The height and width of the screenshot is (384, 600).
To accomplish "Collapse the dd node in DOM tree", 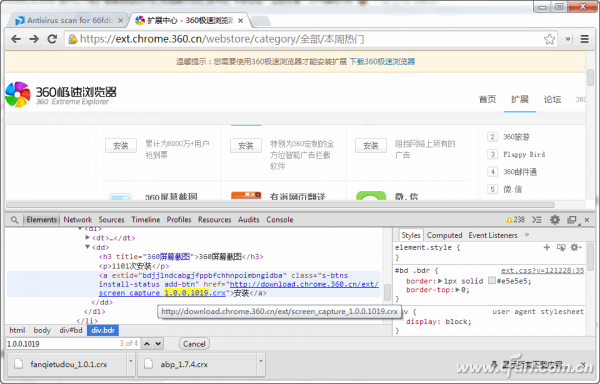I will coord(88,247).
